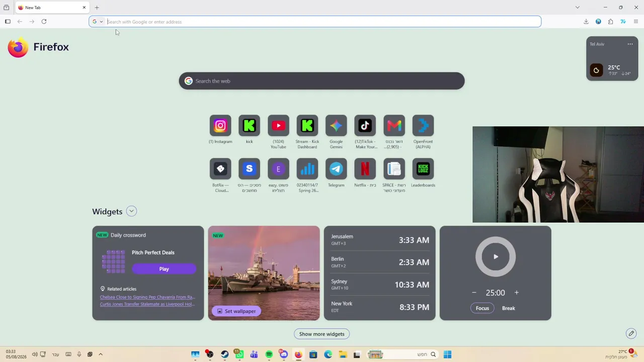Open the Gmail shortcut tile

[394, 126]
